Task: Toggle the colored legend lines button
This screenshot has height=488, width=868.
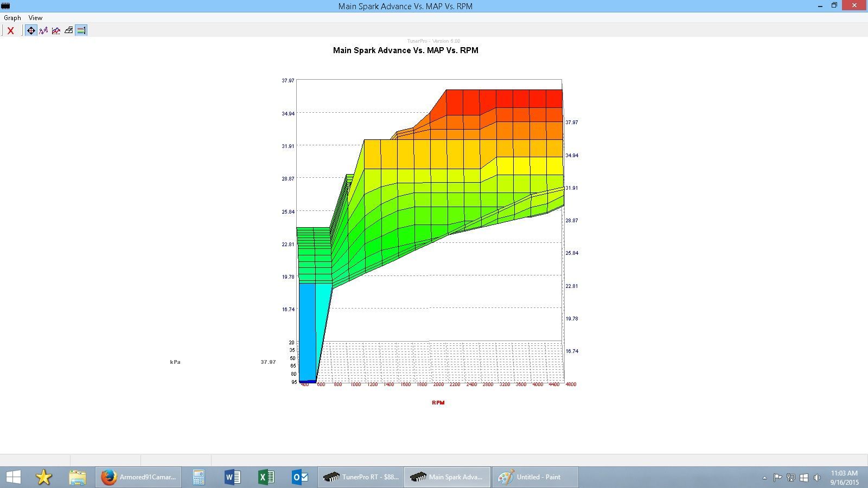Action: point(81,31)
